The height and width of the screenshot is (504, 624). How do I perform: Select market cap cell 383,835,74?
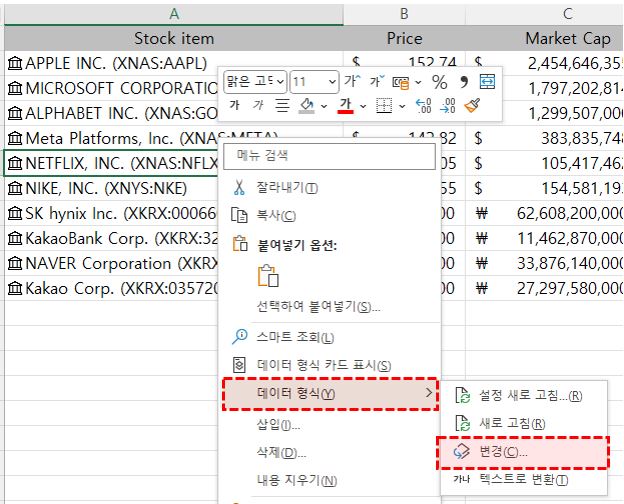pos(545,139)
